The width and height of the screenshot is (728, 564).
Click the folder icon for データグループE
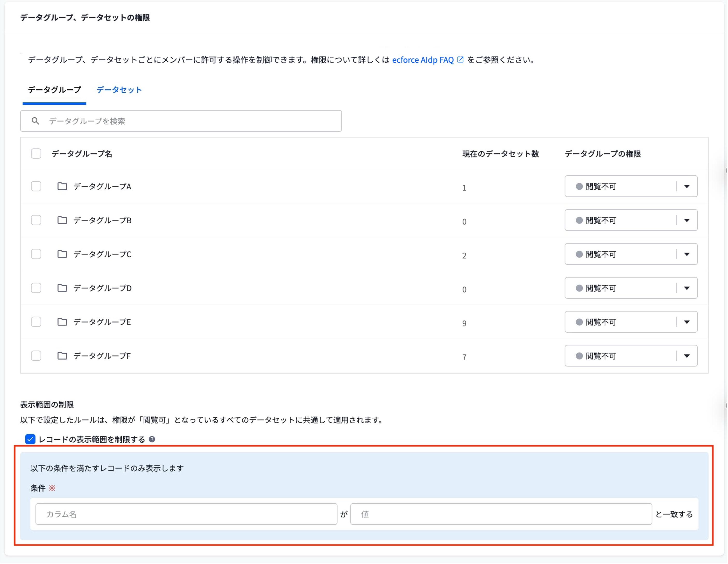pyautogui.click(x=62, y=322)
